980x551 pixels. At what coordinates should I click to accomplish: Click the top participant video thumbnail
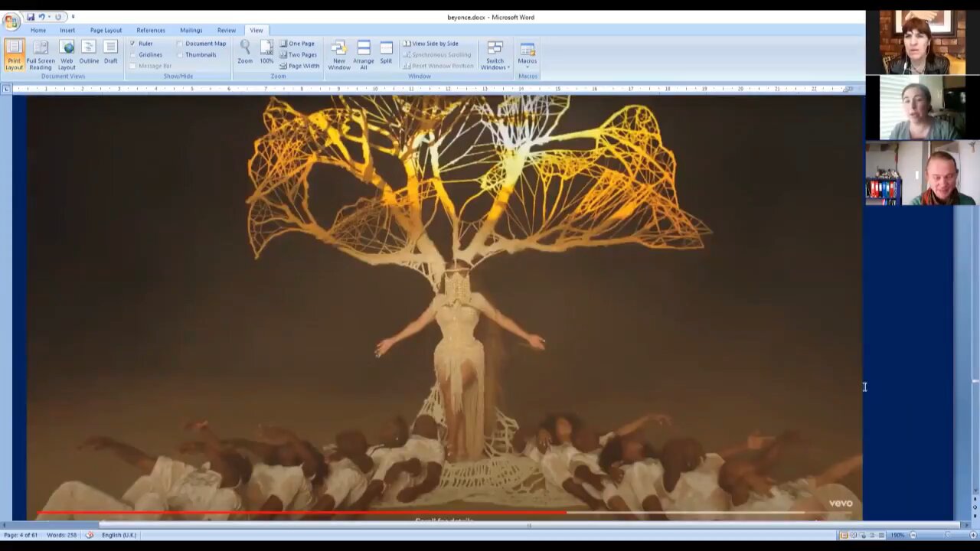(922, 43)
